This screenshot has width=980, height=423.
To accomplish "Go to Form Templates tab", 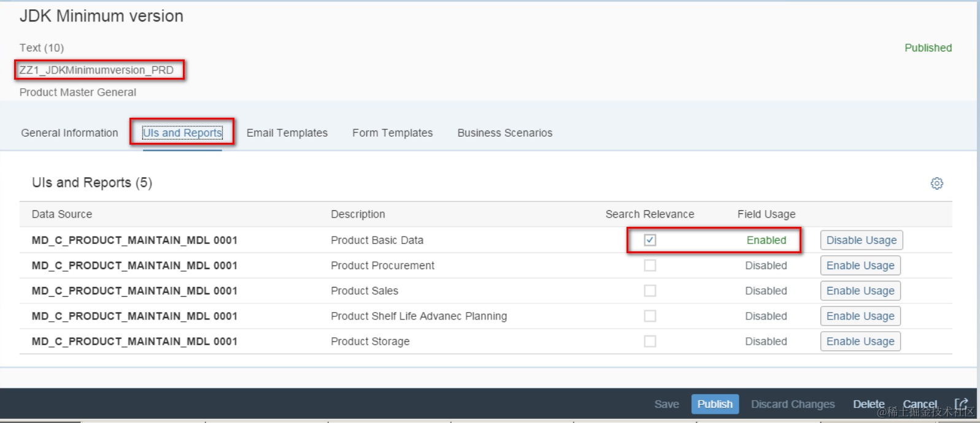I will [x=392, y=133].
